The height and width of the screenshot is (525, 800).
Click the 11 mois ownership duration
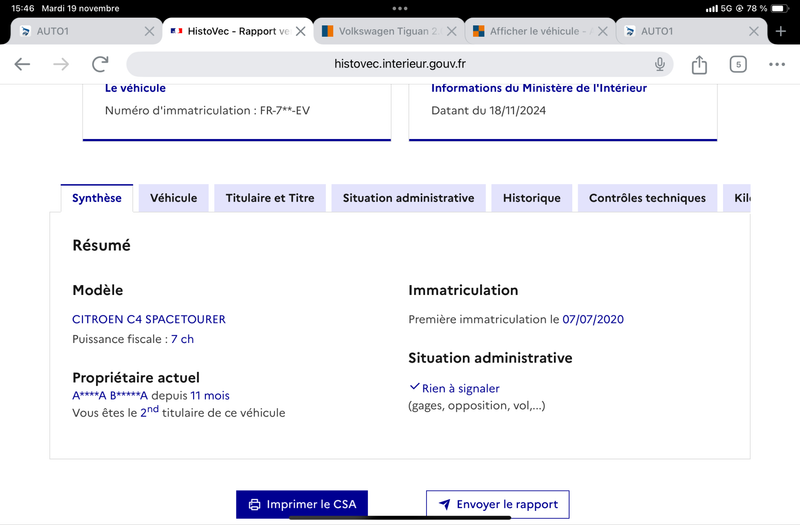pyautogui.click(x=210, y=395)
